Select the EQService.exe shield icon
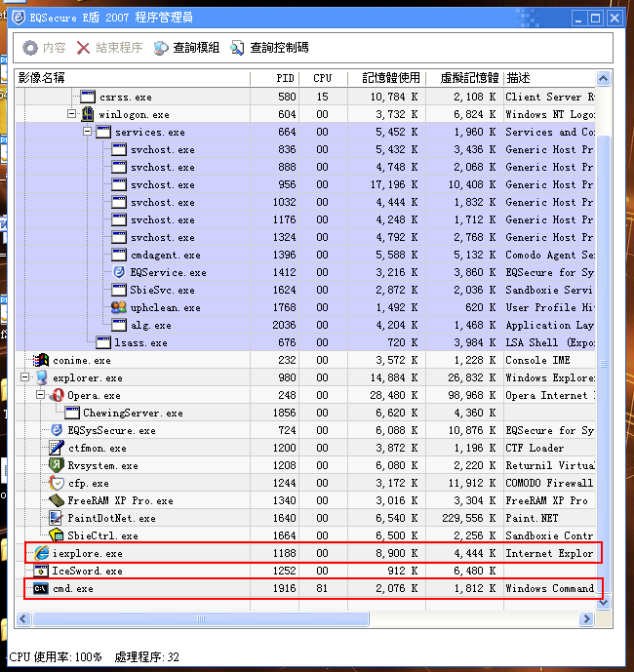The height and width of the screenshot is (672, 634). pyautogui.click(x=119, y=272)
